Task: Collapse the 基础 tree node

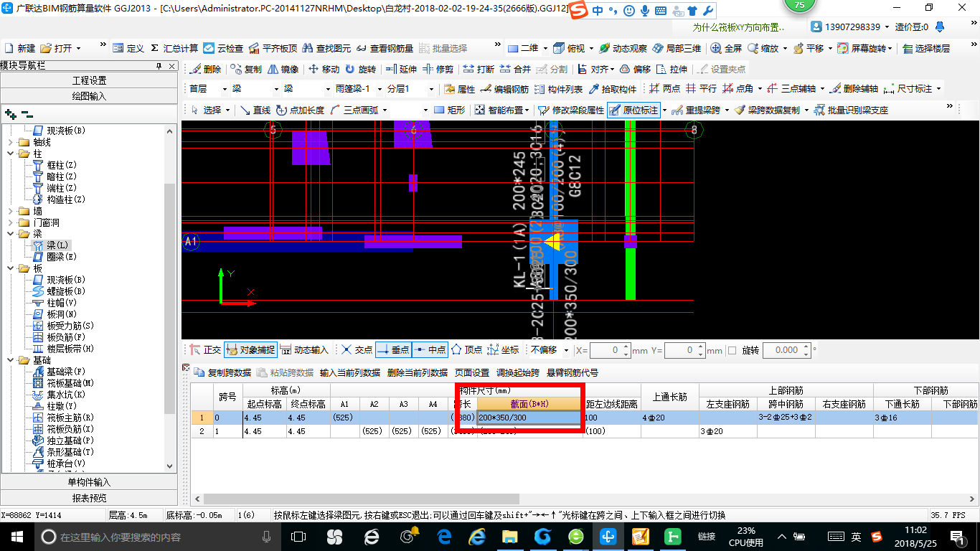Action: [x=10, y=360]
